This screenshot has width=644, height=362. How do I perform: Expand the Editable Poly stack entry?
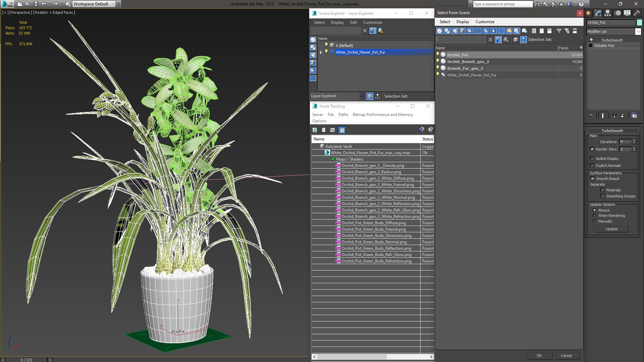590,46
